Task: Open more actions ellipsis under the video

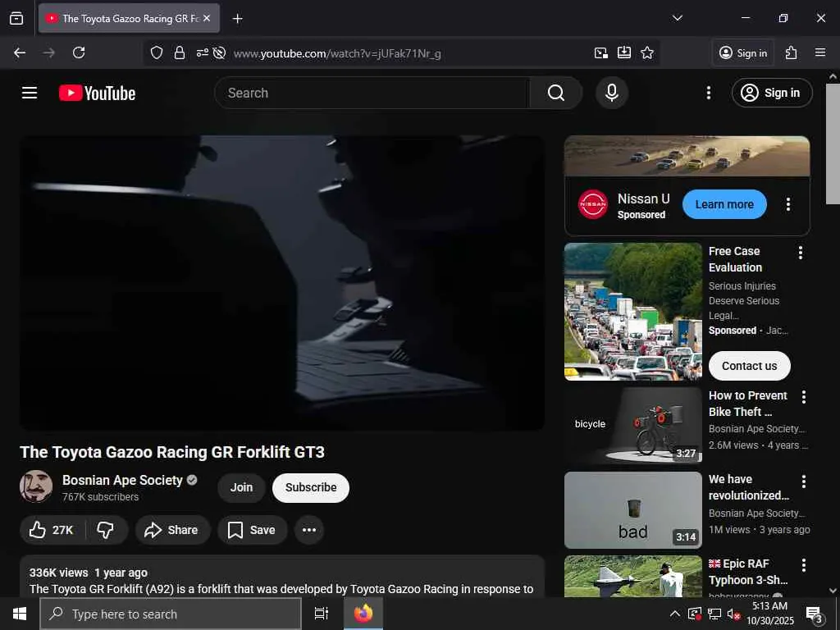Action: pos(309,530)
